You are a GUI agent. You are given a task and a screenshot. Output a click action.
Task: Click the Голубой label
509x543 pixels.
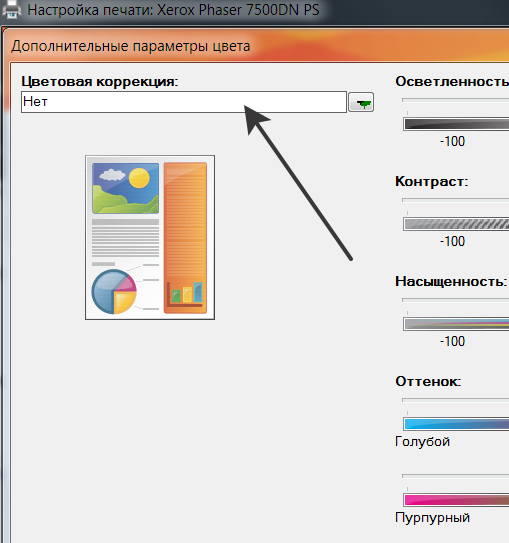[x=422, y=442]
